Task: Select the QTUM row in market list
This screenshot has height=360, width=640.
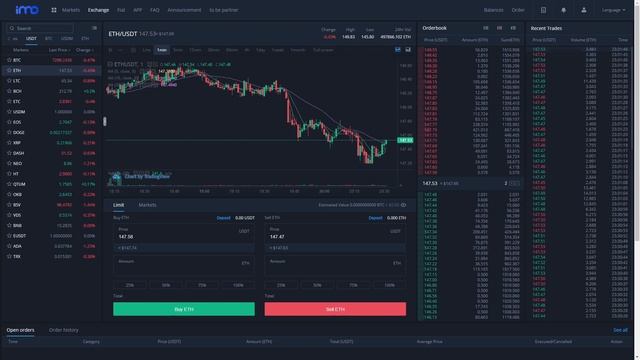Action: (x=51, y=184)
